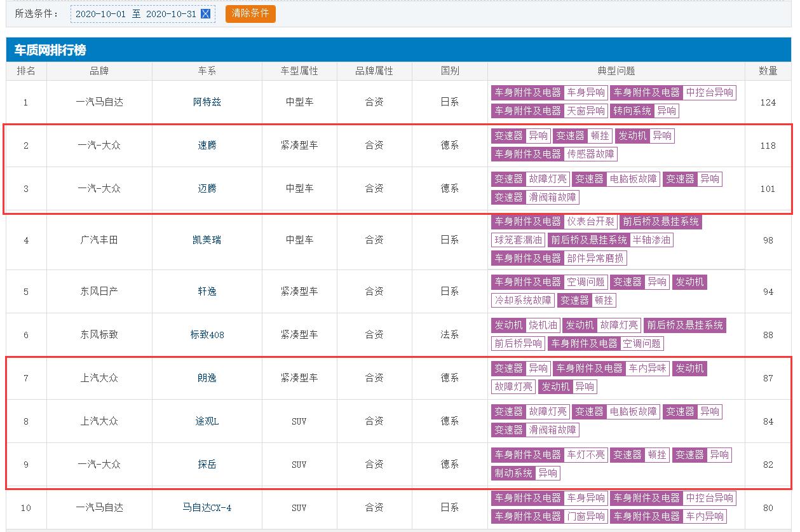Click the 排名 column header
The image size is (800, 532).
coord(26,71)
